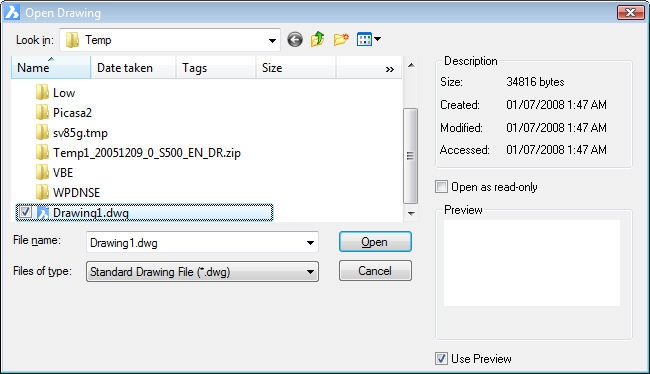Click the empty Preview pane
This screenshot has height=374, width=650.
pos(532,263)
